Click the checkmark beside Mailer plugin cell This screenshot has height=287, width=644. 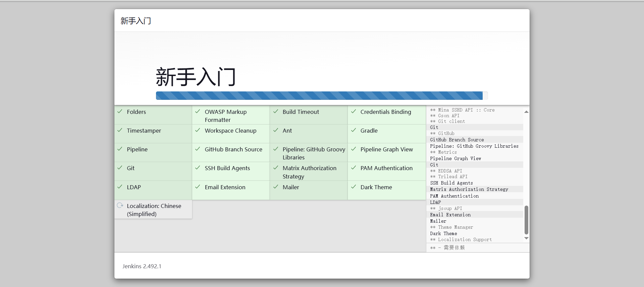tap(276, 187)
